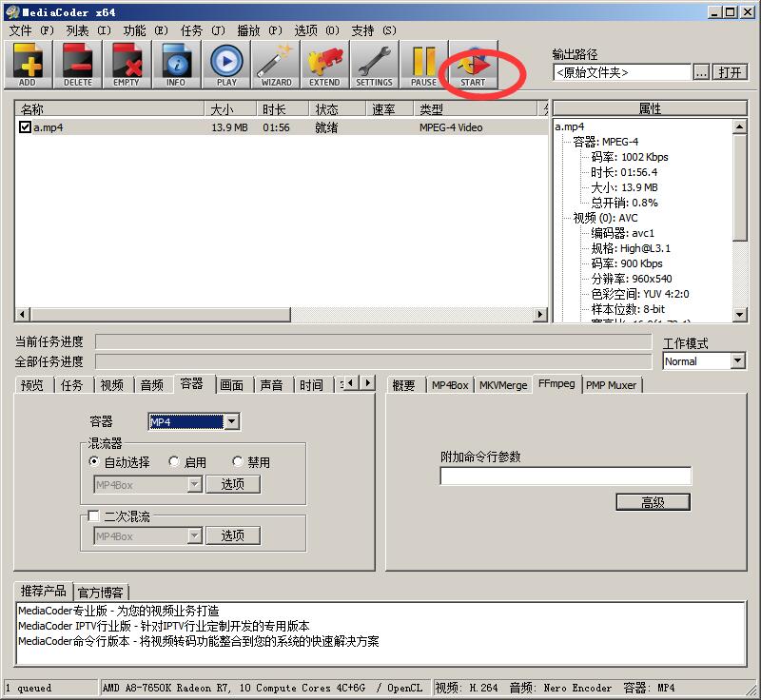This screenshot has height=700, width=761.
Task: Enable the 二次混流 checkbox
Action: [x=93, y=515]
